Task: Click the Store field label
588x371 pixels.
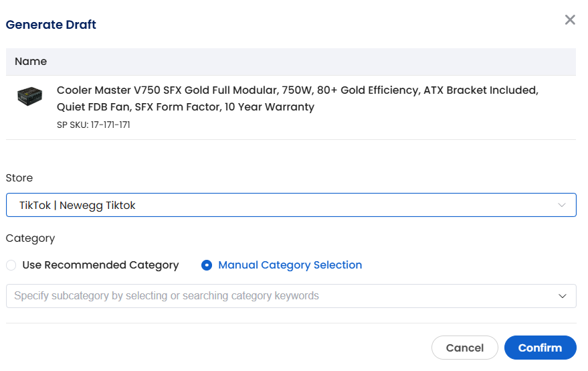Action: pyautogui.click(x=19, y=178)
